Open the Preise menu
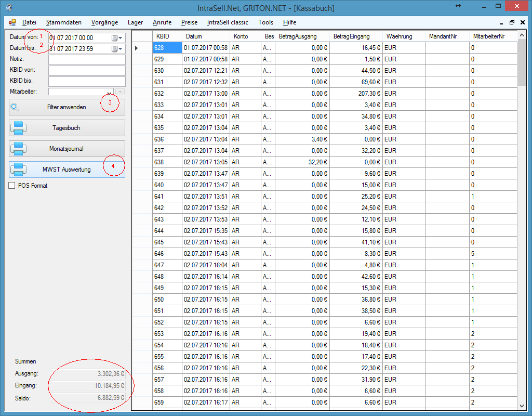The image size is (532, 416). pos(189,22)
